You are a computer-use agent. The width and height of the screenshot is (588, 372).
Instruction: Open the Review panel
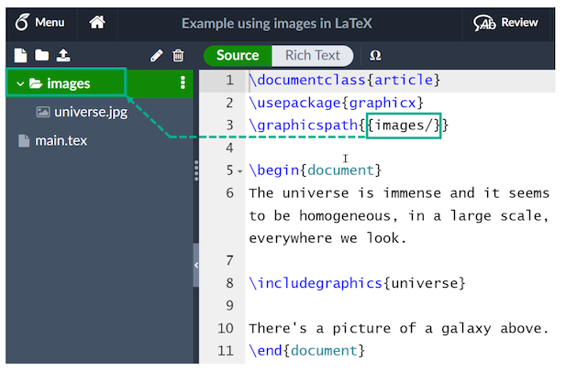pos(506,22)
